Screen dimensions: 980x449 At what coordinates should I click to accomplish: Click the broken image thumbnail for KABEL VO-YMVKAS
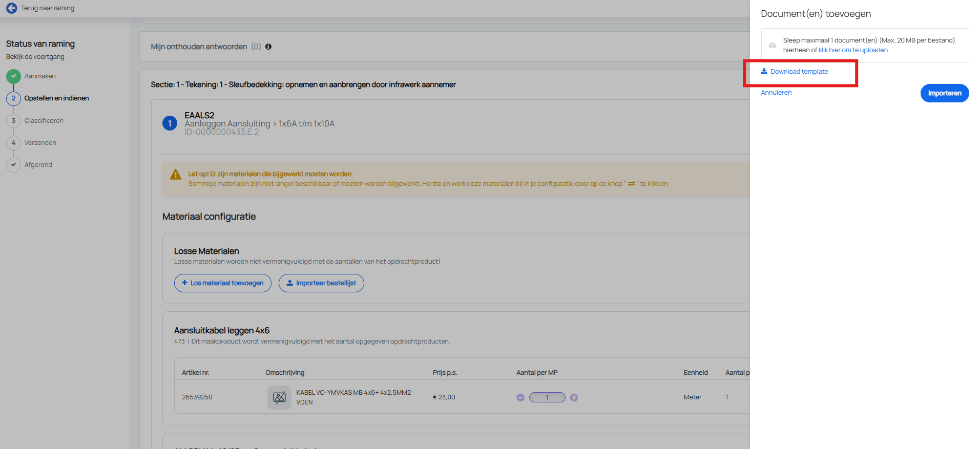(x=279, y=397)
